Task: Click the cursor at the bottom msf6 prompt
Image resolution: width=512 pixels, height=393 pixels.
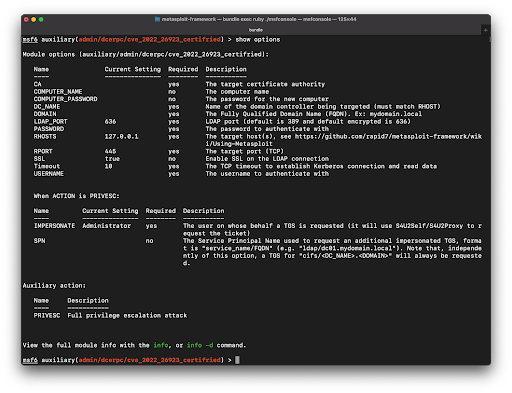Action: [237, 360]
